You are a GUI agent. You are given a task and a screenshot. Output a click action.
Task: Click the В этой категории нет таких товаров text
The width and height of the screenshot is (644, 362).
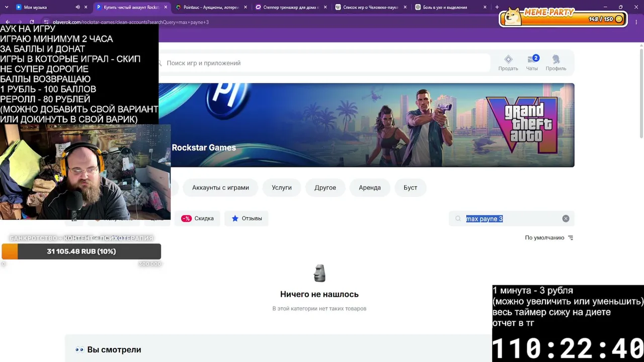coord(319,309)
